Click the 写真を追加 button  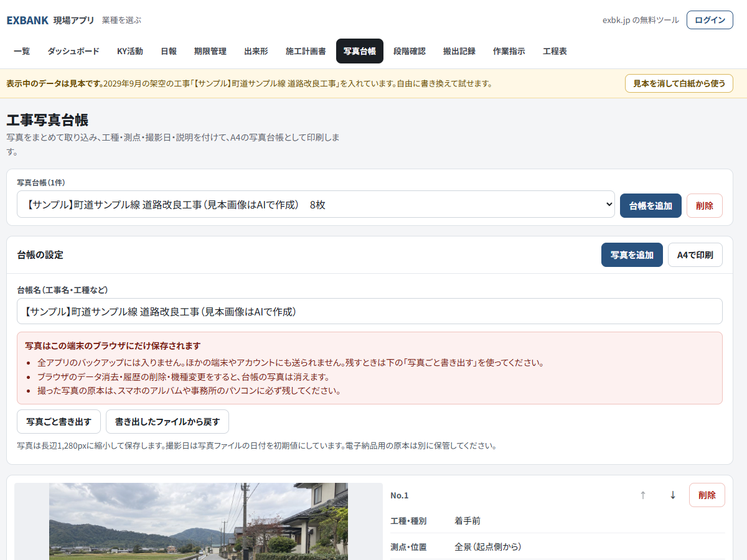coord(632,255)
